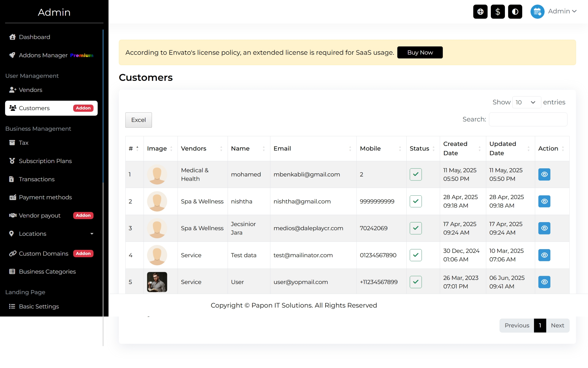Click the Buy Now button
The height and width of the screenshot is (368, 588).
[420, 52]
